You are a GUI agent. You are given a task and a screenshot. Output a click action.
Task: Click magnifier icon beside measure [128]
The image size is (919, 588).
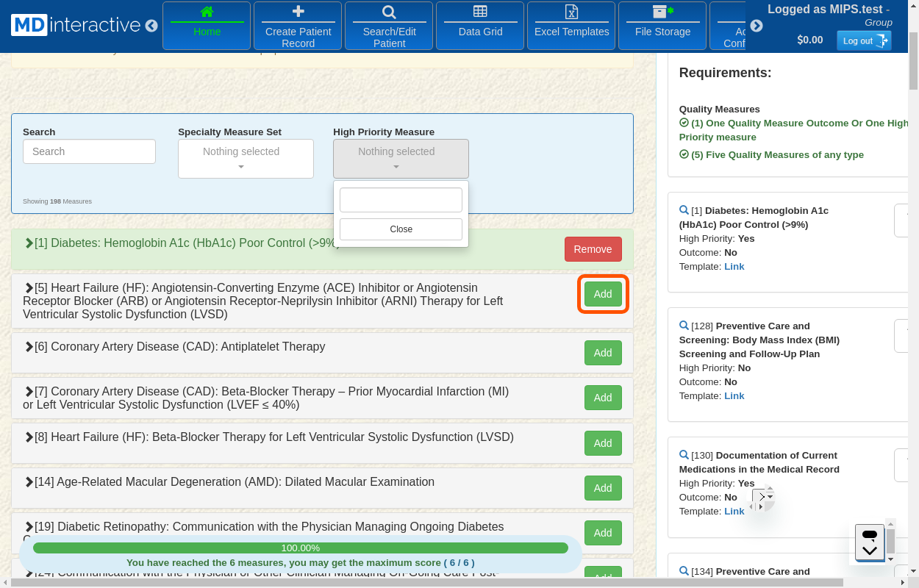(684, 326)
